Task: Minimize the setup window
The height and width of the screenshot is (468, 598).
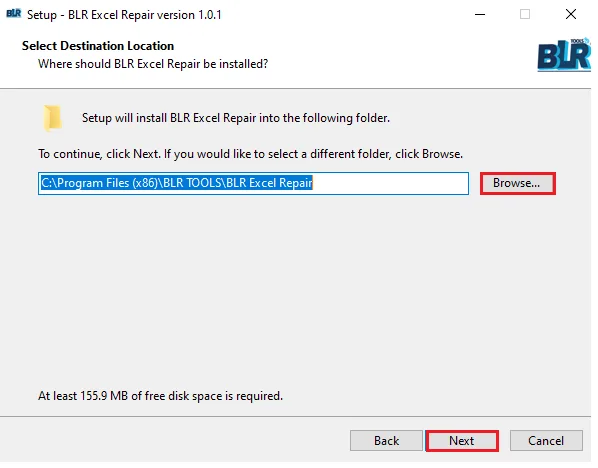Action: [x=480, y=14]
